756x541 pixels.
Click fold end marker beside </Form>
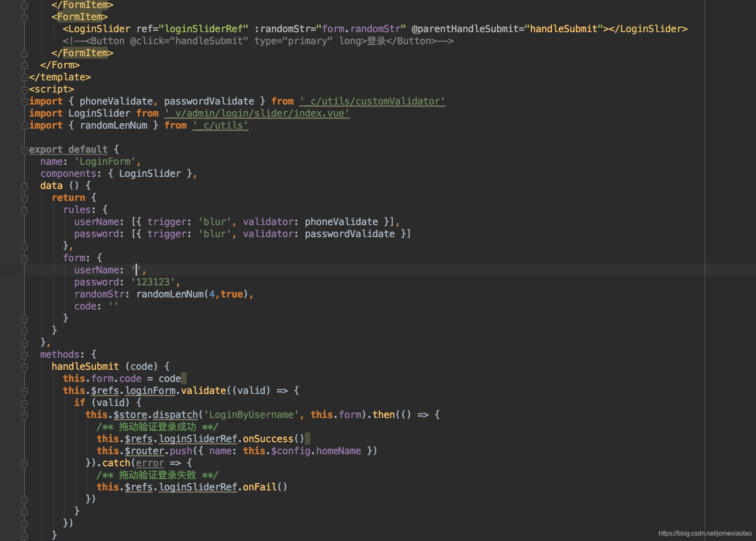25,65
